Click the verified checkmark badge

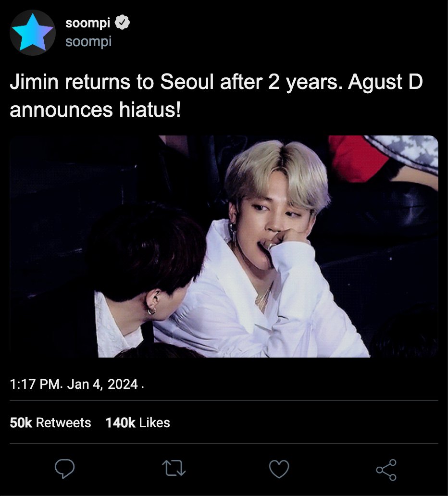tap(122, 23)
